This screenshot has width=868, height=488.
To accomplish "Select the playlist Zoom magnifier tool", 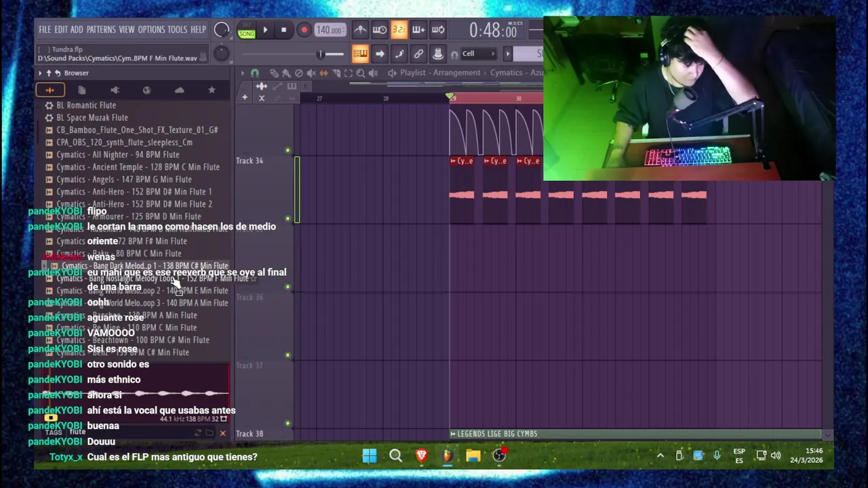I will point(361,73).
